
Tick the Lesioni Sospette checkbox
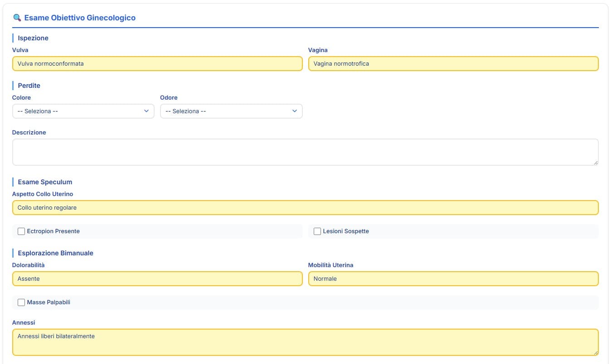317,231
